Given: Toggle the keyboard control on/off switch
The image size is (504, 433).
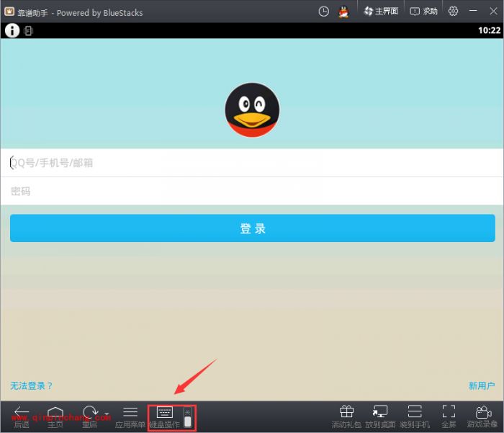Looking at the screenshot, I should coord(188,418).
